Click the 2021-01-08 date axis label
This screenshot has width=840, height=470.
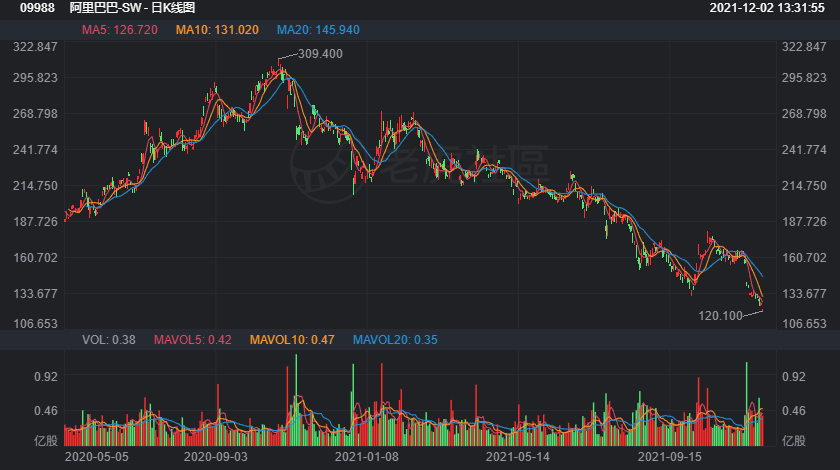(367, 457)
